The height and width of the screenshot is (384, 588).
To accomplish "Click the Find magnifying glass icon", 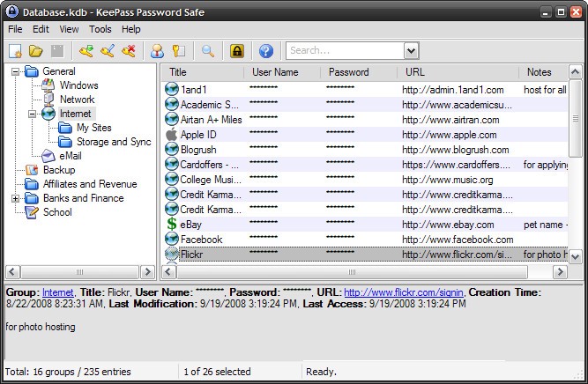I will click(x=208, y=51).
